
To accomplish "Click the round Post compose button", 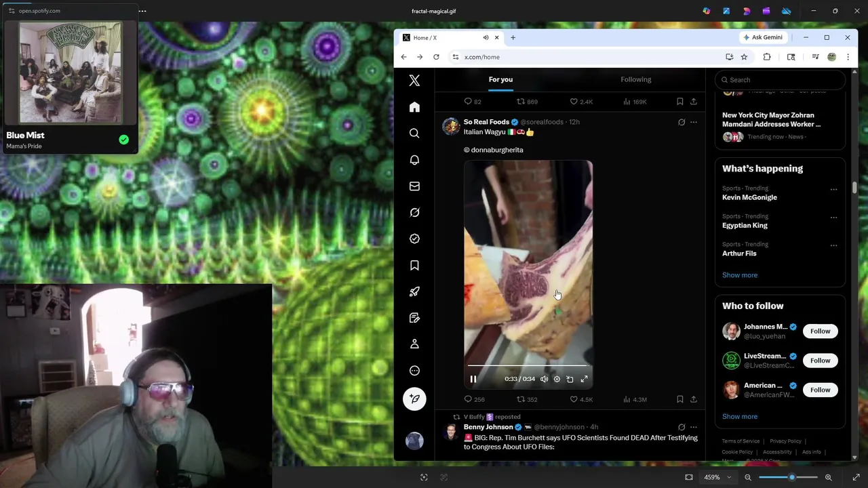I will pos(414,399).
